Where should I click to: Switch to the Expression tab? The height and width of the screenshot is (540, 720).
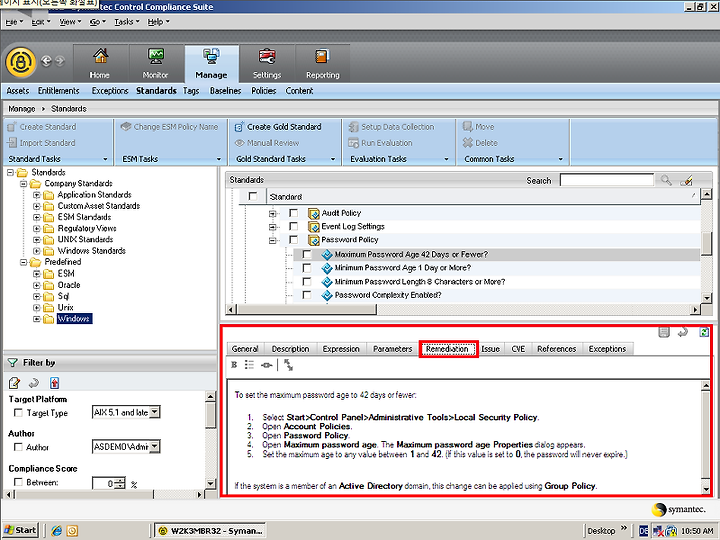[341, 349]
